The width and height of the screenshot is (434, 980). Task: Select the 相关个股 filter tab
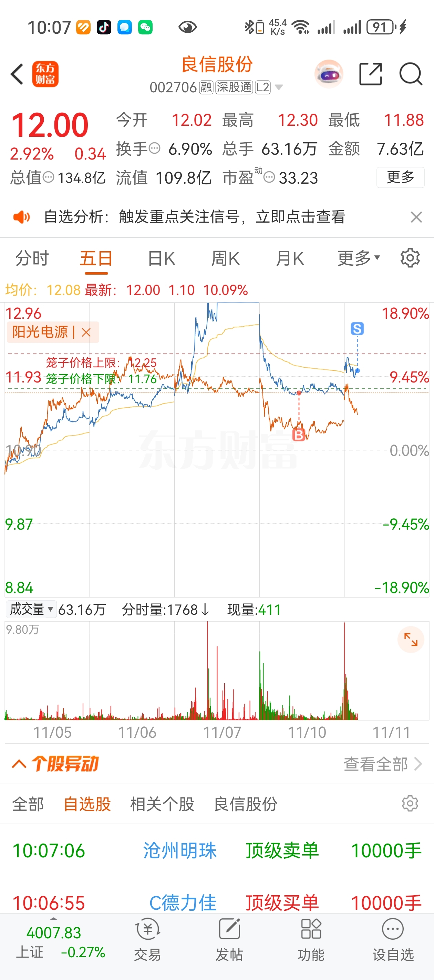[x=162, y=804]
